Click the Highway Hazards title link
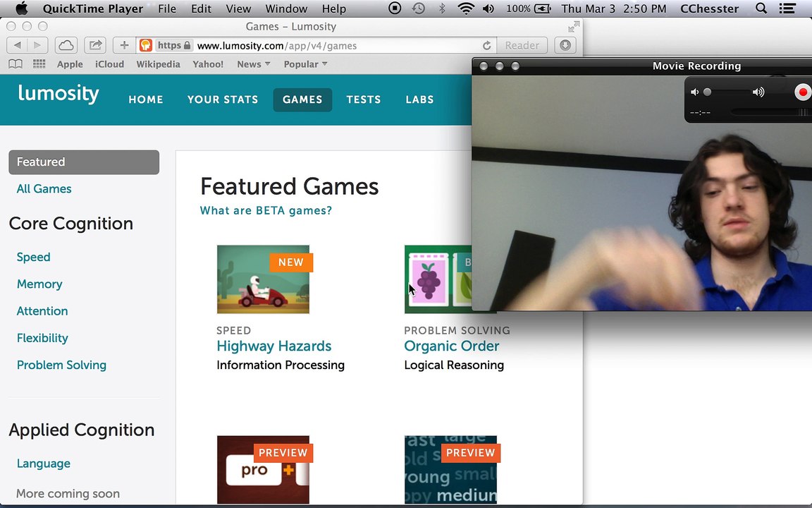 tap(274, 346)
